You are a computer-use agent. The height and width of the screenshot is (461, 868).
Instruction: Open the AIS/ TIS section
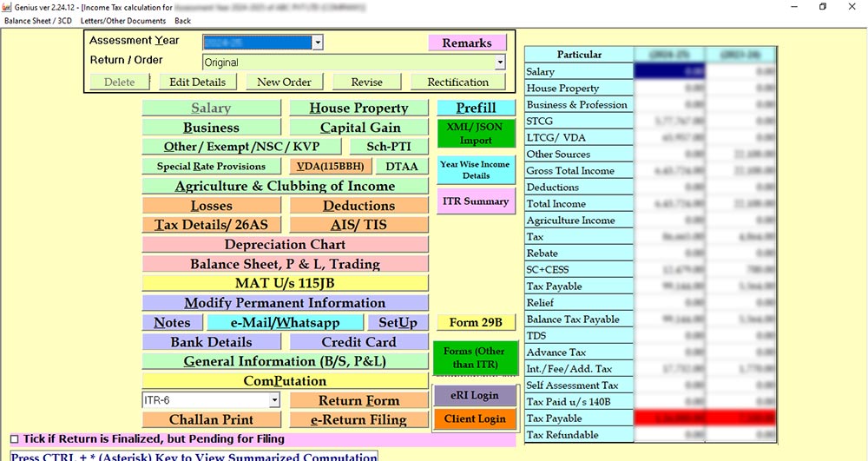point(358,225)
